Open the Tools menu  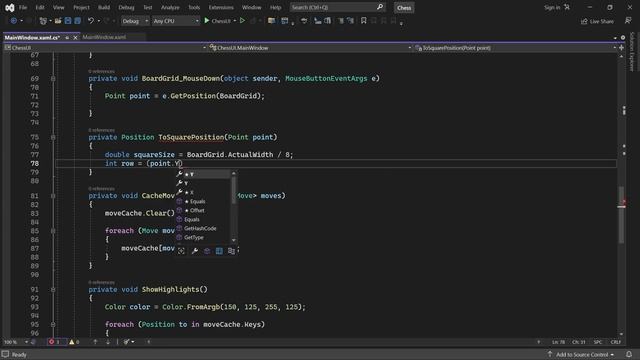click(194, 7)
